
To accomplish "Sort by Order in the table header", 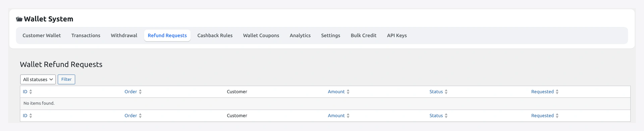I will pos(133,92).
